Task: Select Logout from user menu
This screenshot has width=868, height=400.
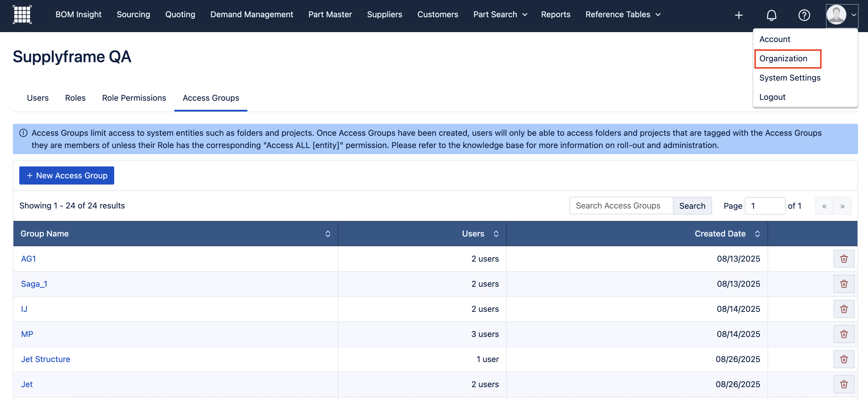Action: coord(772,97)
